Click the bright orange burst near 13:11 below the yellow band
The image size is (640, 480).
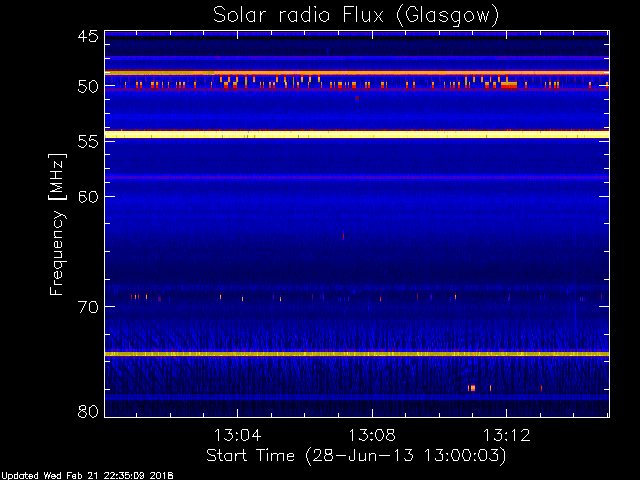tap(472, 388)
